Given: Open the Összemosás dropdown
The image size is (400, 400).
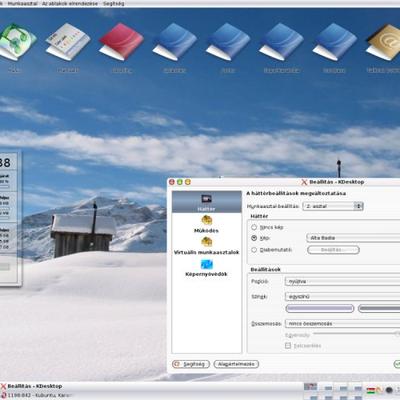Looking at the screenshot, I should (x=342, y=324).
